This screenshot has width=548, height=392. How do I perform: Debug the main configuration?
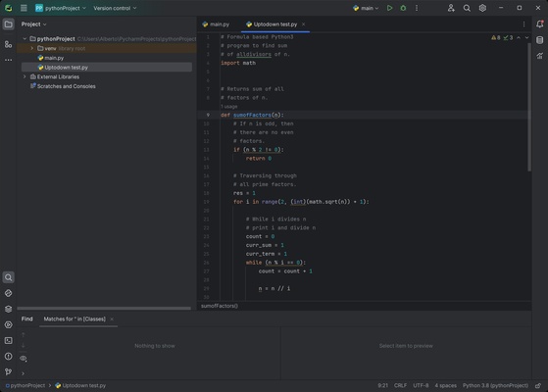click(403, 8)
